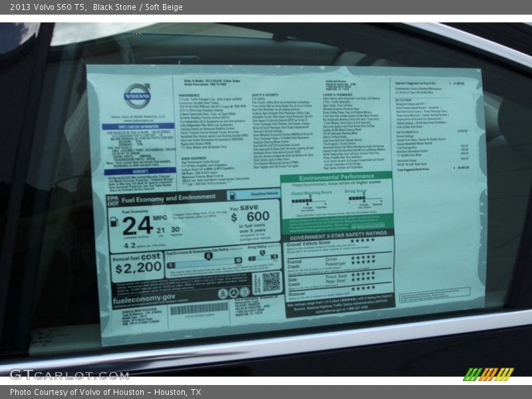Click the smog rating marker 5 on fuel label
The height and width of the screenshot is (399, 532).
tap(262, 253)
